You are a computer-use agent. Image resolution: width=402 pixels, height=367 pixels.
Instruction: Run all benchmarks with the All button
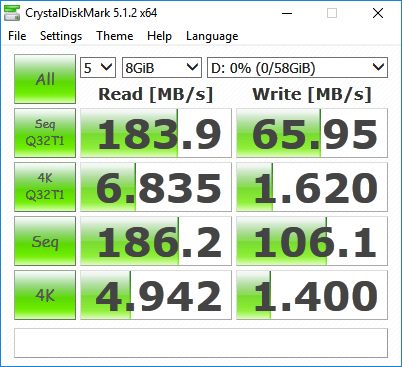tap(45, 79)
